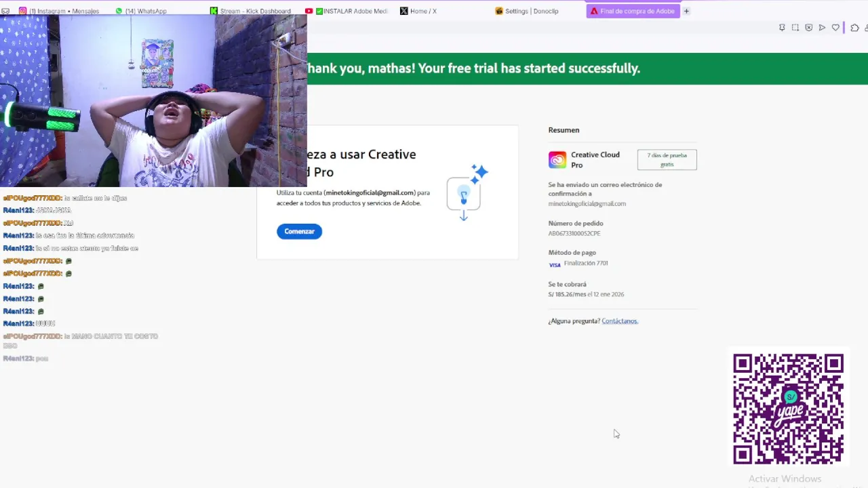Click the green free trial success banner text
868x488 pixels.
point(473,68)
